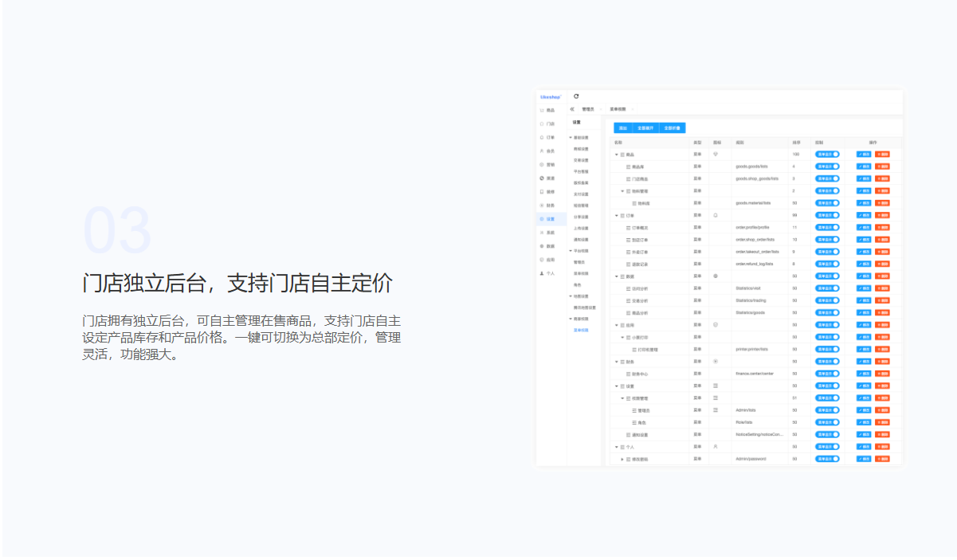Toggle display switch for goods.shop_goods/lists row
This screenshot has height=560, width=957.
point(827,178)
